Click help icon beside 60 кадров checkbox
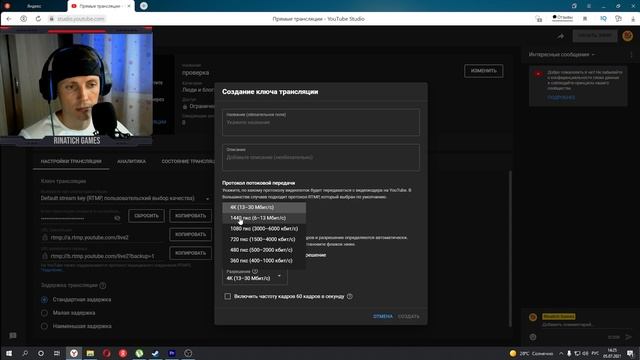 click(349, 296)
